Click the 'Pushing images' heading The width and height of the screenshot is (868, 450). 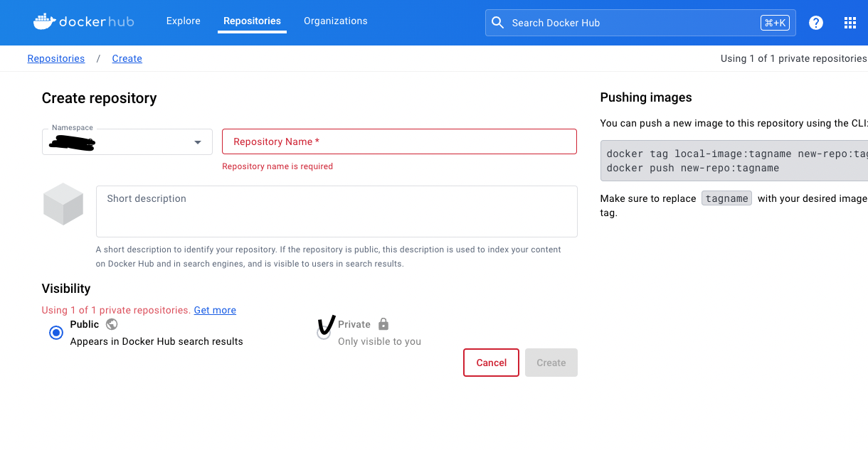[x=646, y=97]
